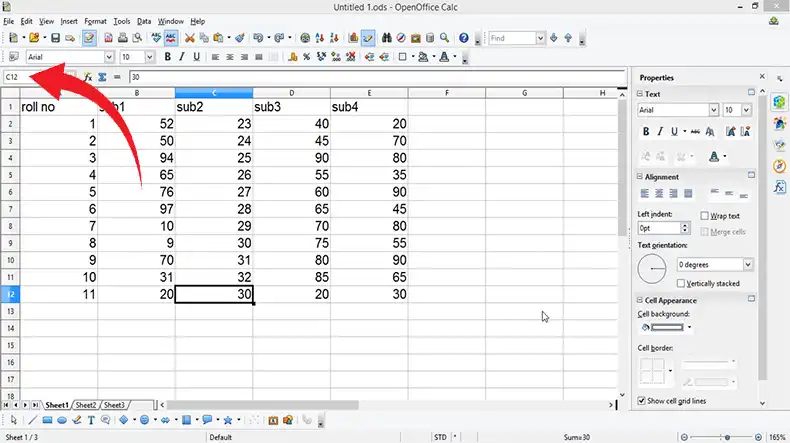Screen dimensions: 790x443
Task: Click sidebar Font Color swatch
Action: pyautogui.click(x=713, y=157)
